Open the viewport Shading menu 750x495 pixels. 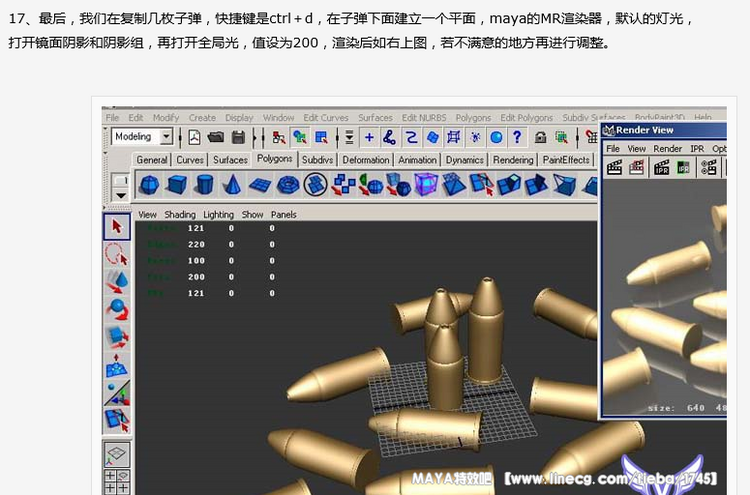[x=180, y=215]
